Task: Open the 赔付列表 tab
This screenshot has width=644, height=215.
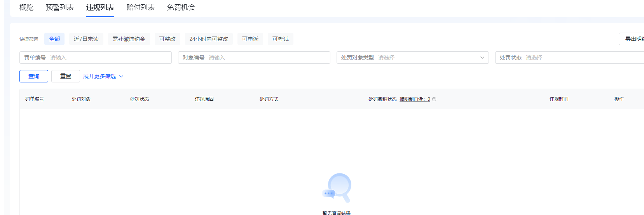Action: (x=141, y=7)
